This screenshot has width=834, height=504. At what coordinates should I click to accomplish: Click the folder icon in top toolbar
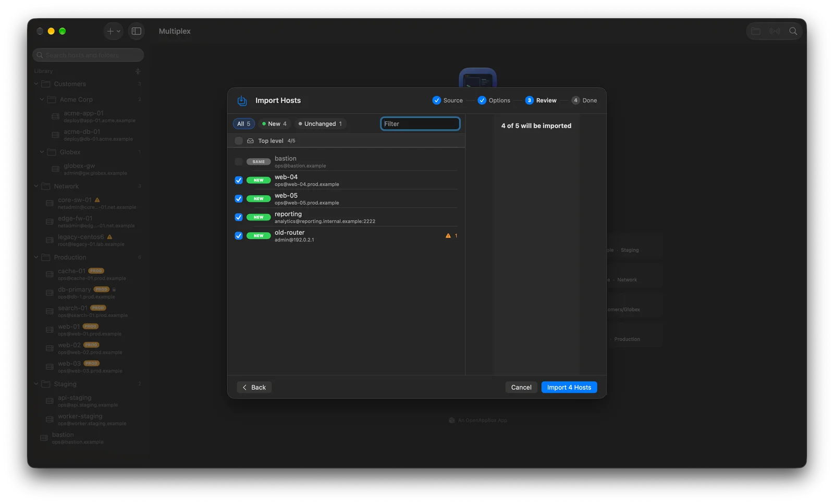click(x=756, y=31)
